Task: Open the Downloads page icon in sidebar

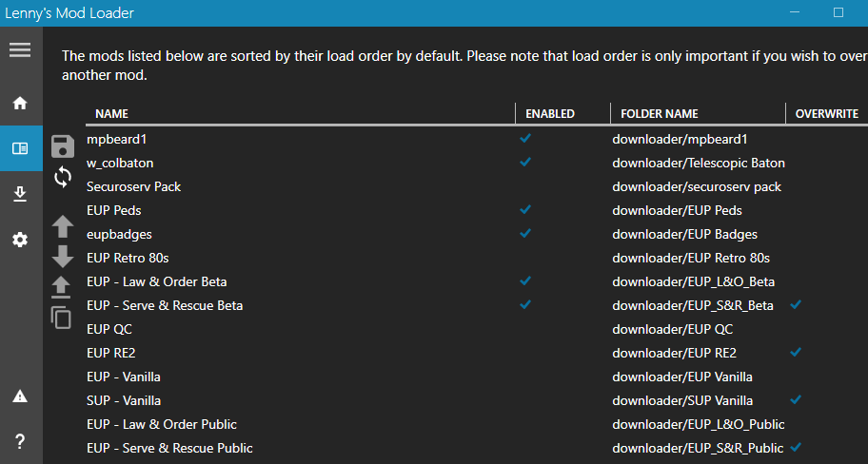Action: 20,195
